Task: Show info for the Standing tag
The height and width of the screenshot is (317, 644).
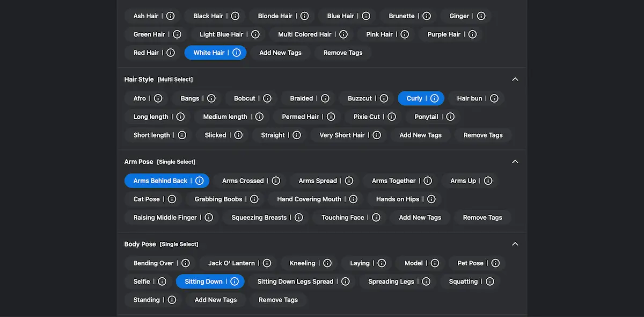Action: 172,300
